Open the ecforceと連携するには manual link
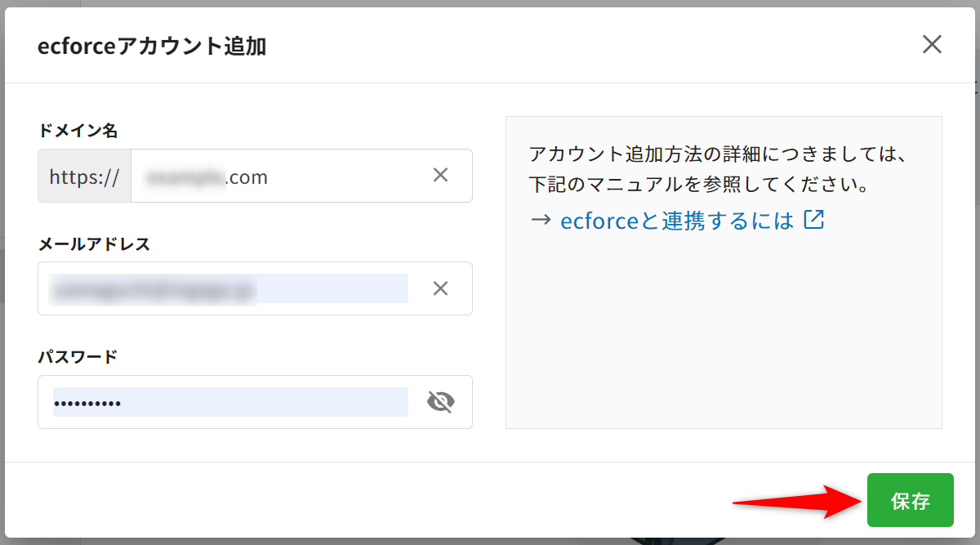 [676, 221]
